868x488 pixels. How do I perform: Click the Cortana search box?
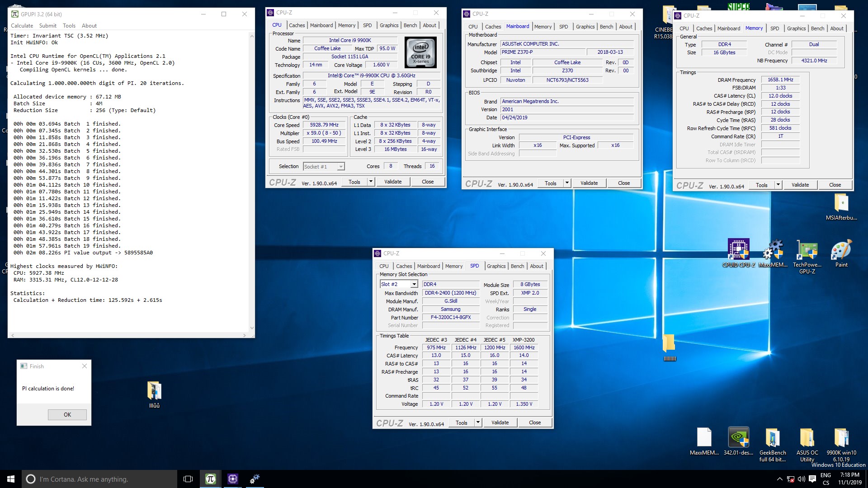coord(99,479)
